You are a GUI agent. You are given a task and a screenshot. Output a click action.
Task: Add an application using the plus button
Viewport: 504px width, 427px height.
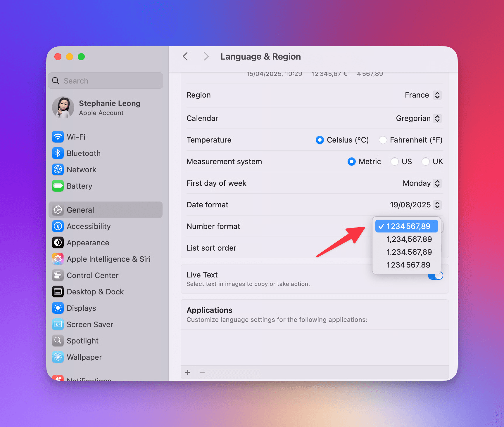click(x=188, y=372)
